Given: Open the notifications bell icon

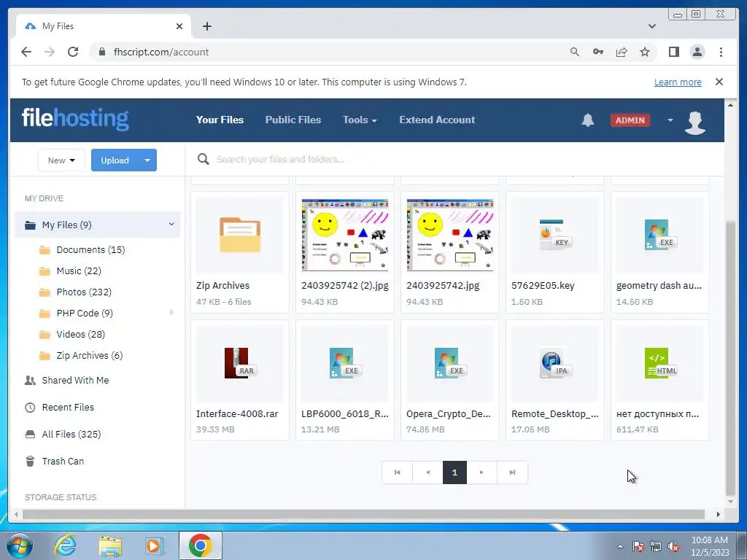Looking at the screenshot, I should click(587, 120).
